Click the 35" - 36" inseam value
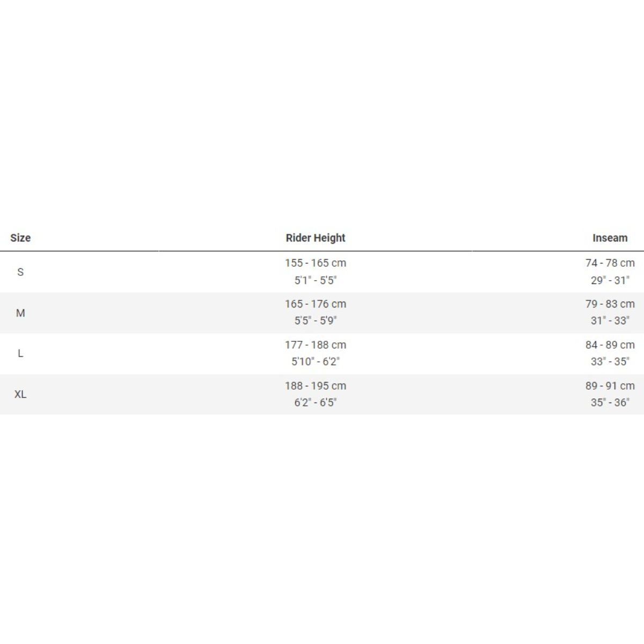The image size is (644, 644). click(610, 402)
